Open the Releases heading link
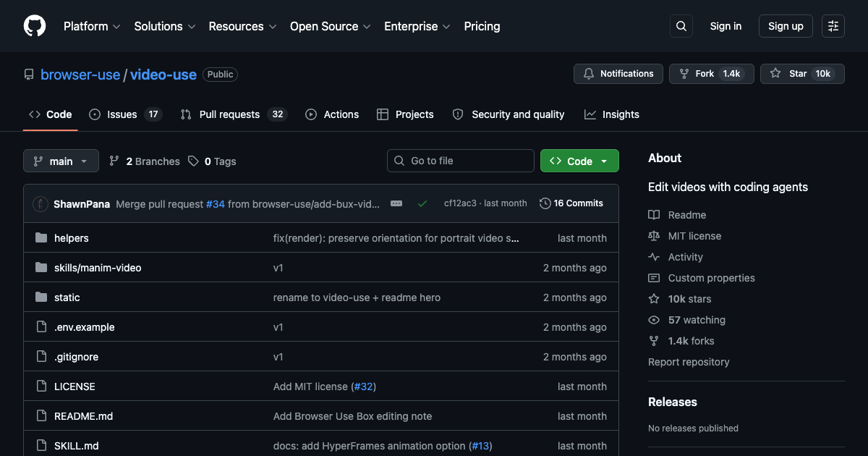Image resolution: width=868 pixels, height=456 pixels. click(x=673, y=402)
